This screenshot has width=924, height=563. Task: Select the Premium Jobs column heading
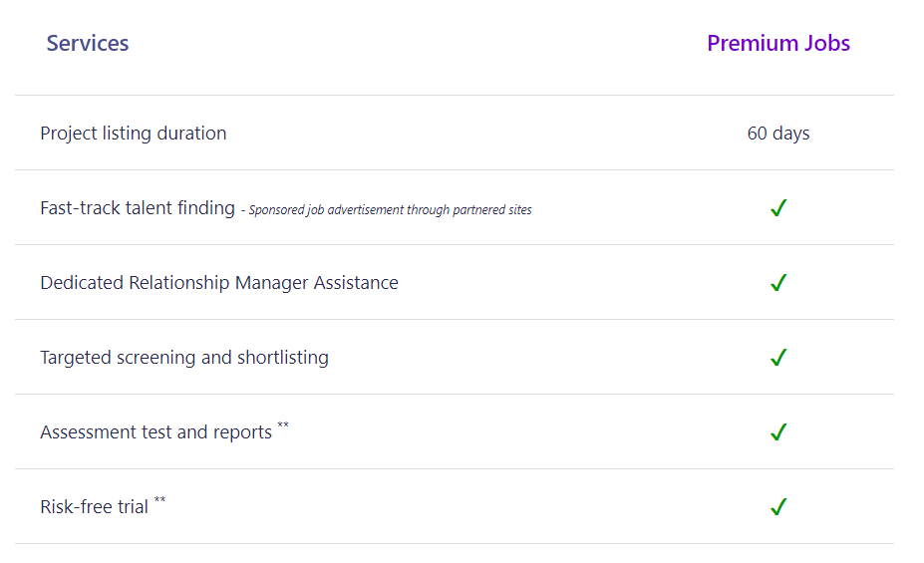pos(778,43)
